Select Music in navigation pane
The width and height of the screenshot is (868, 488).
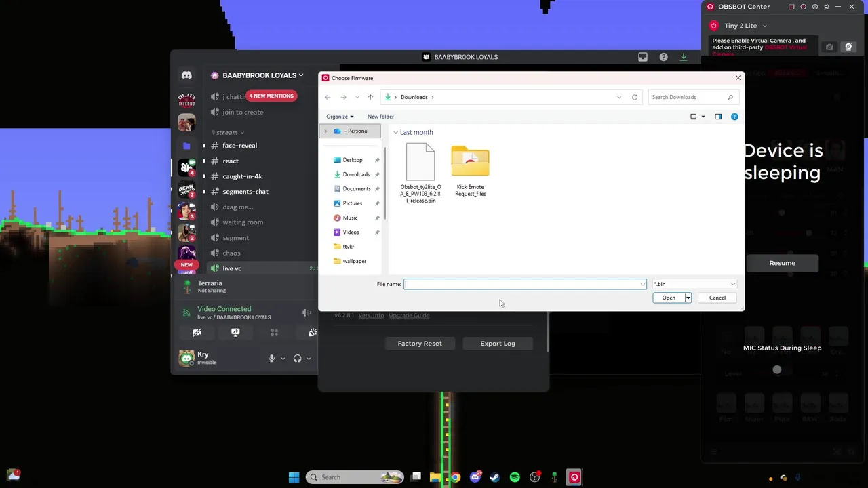[350, 218]
